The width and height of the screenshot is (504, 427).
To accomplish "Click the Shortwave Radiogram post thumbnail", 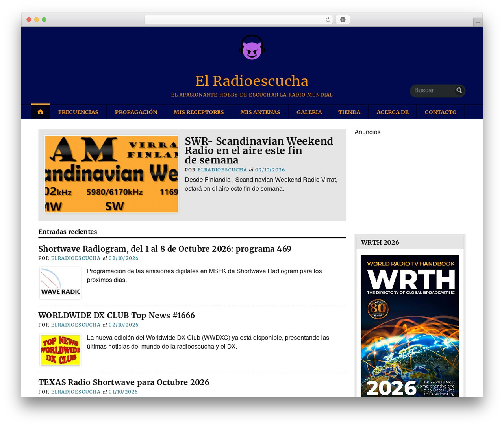I will tap(60, 283).
